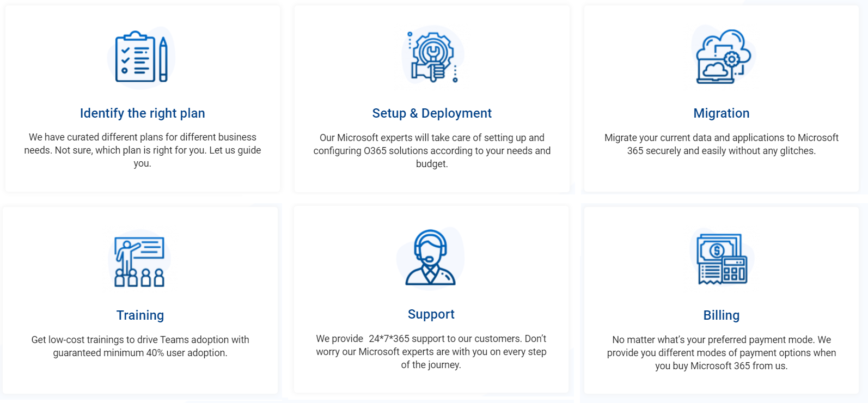Image resolution: width=868 pixels, height=403 pixels.
Task: Click the Teams adoption training description
Action: [x=140, y=346]
